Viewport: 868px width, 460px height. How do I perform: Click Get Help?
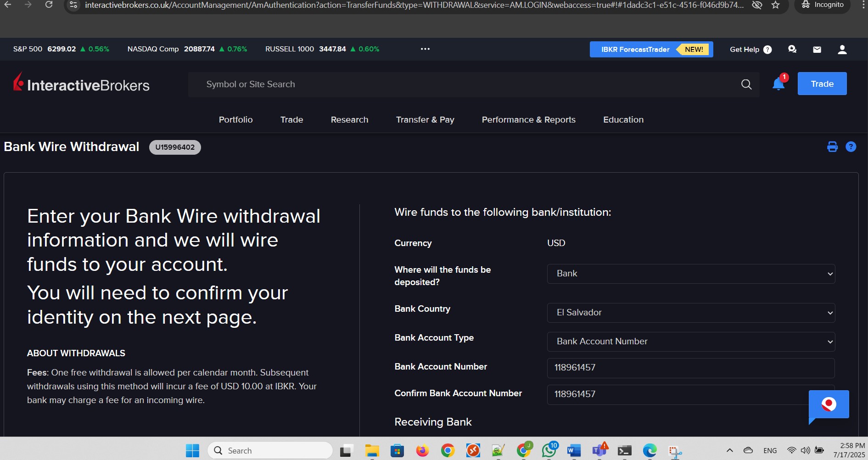[750, 50]
